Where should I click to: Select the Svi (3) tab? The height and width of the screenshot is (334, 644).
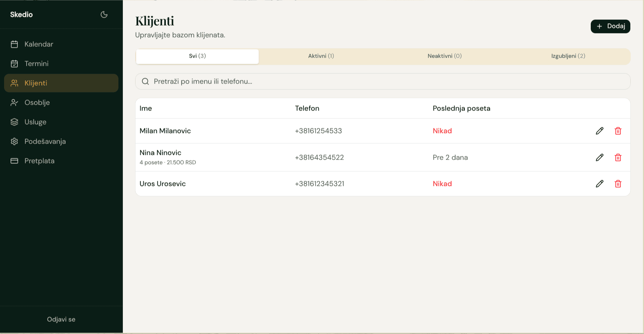[x=197, y=56]
